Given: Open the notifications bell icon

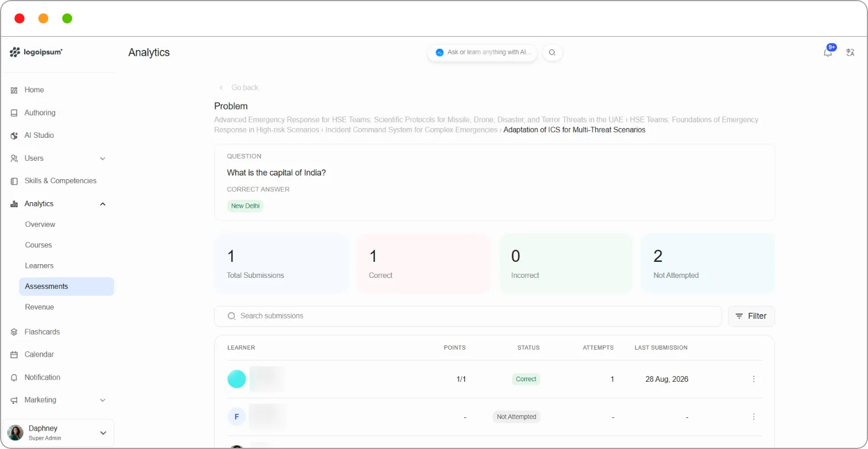Looking at the screenshot, I should (828, 52).
